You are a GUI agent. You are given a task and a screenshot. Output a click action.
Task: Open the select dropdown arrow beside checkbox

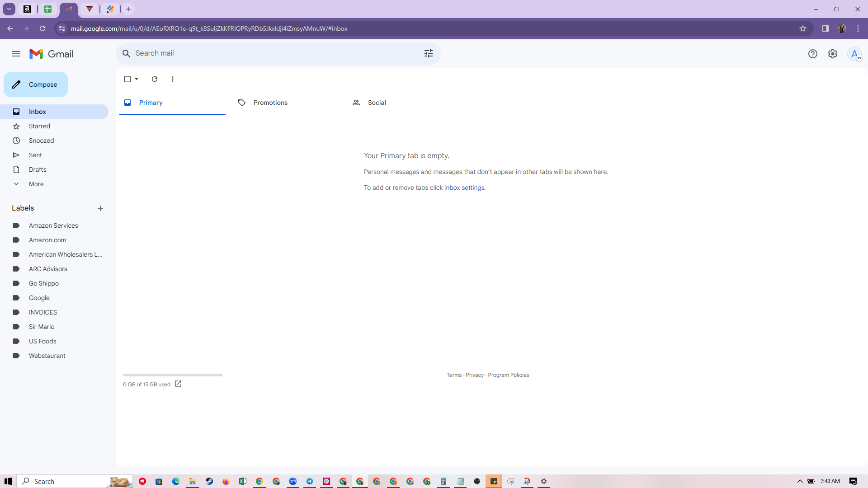[137, 79]
